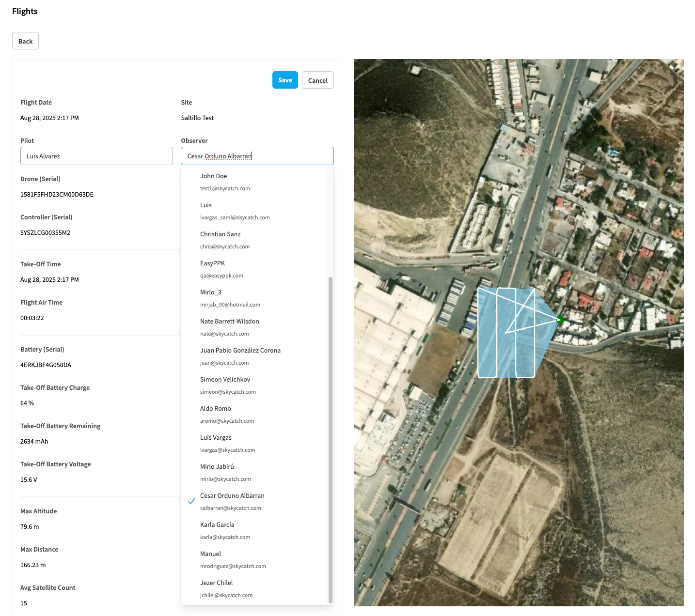Click the Flights page heading
Viewport: 695px width, 616px height.
pos(25,11)
